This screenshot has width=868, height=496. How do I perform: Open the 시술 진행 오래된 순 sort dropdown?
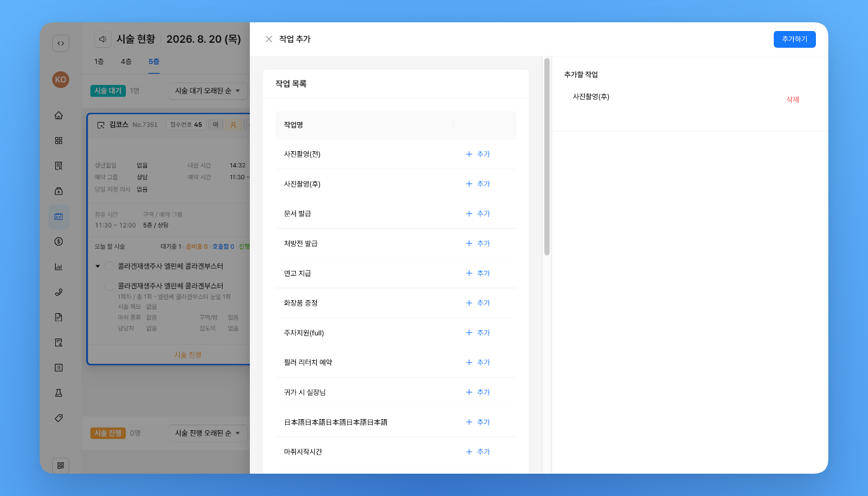coord(208,433)
